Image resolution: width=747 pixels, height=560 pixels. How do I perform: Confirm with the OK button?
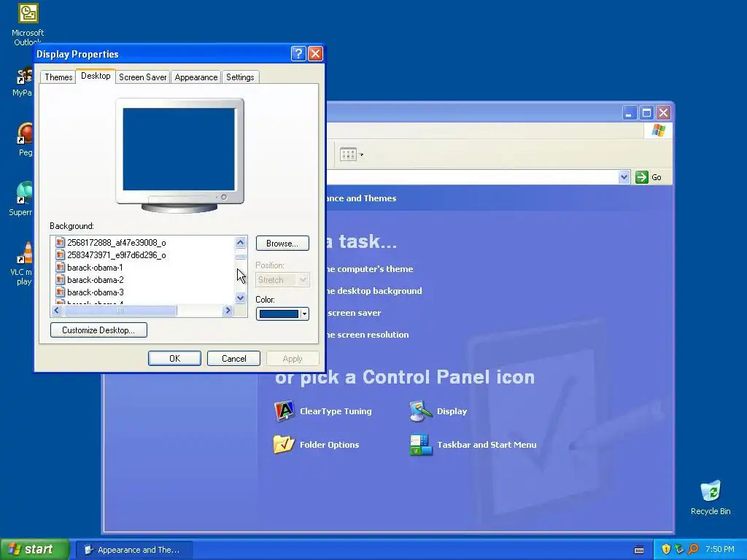[x=174, y=359]
